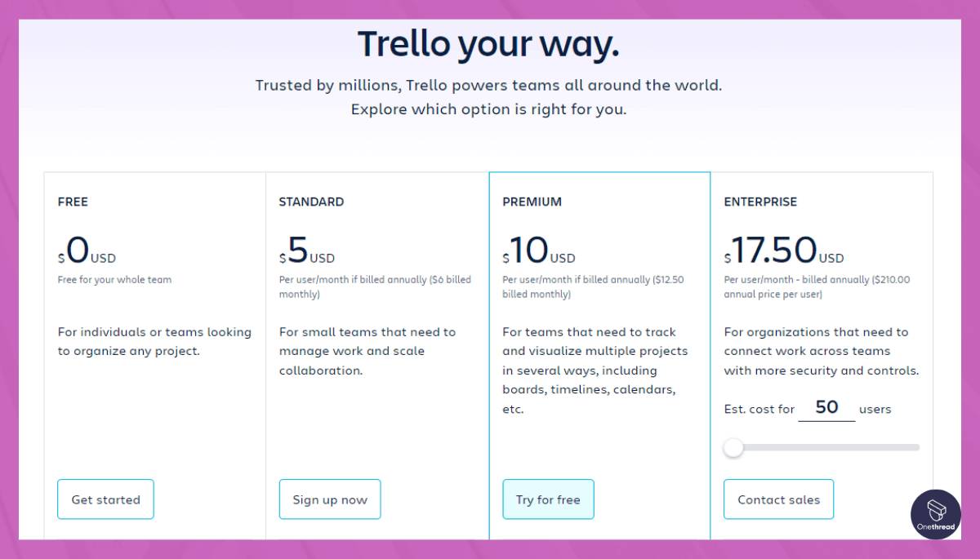Select the ENTERPRISE plan heading
The width and height of the screenshot is (980, 559).
(x=760, y=202)
